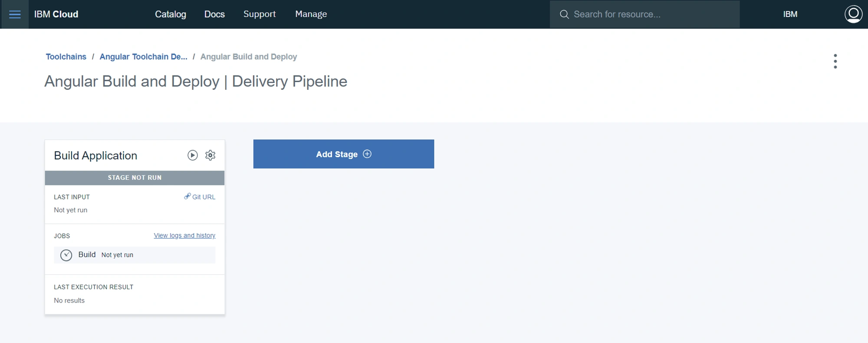This screenshot has height=343, width=868.
Task: Open the Docs menu item
Action: tap(214, 14)
